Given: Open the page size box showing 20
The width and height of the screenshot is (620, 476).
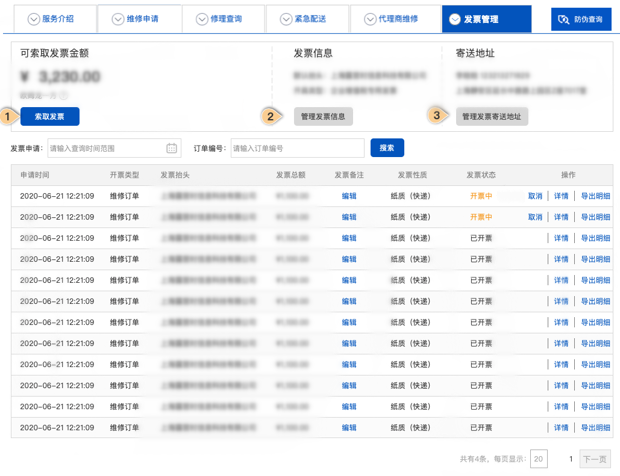Looking at the screenshot, I should (x=538, y=459).
